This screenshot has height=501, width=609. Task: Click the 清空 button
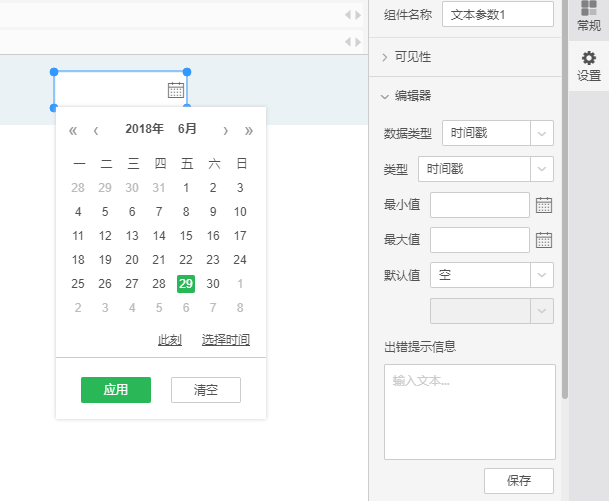coord(206,390)
